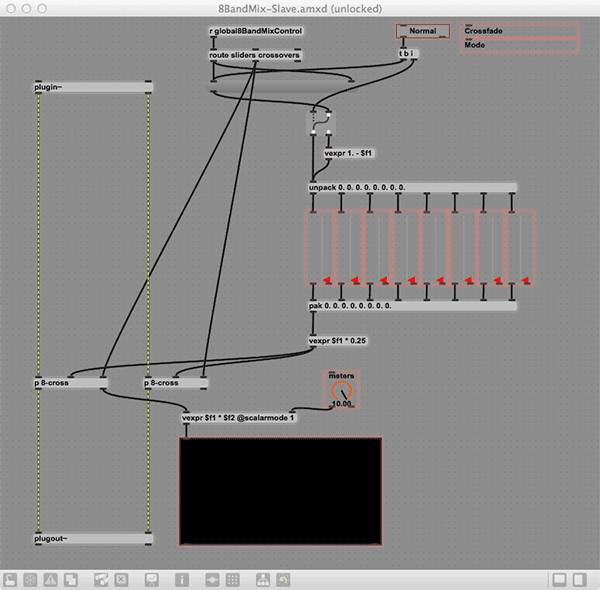600x590 pixels.
Task: Click the Crossfade comment box
Action: pyautogui.click(x=520, y=31)
